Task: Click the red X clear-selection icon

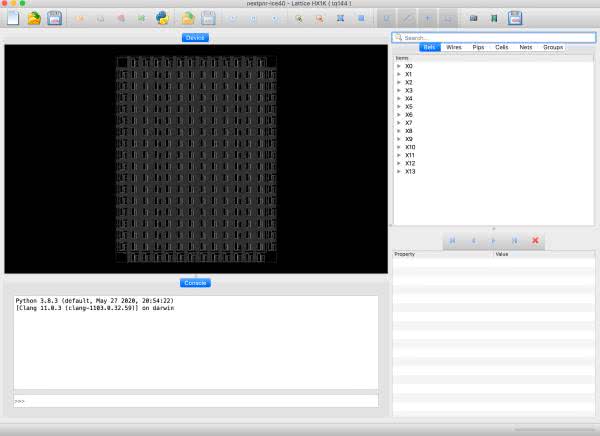Action: 536,240
